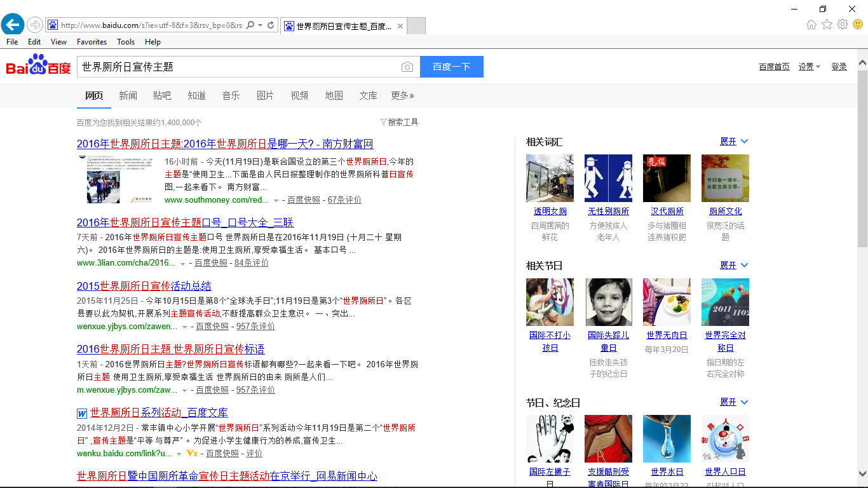Expand the 更多» search categories
The image size is (868, 488).
[x=402, y=95]
